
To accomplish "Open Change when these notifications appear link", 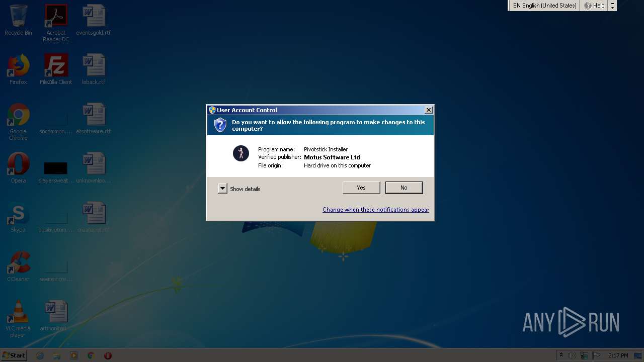I will pos(376,210).
